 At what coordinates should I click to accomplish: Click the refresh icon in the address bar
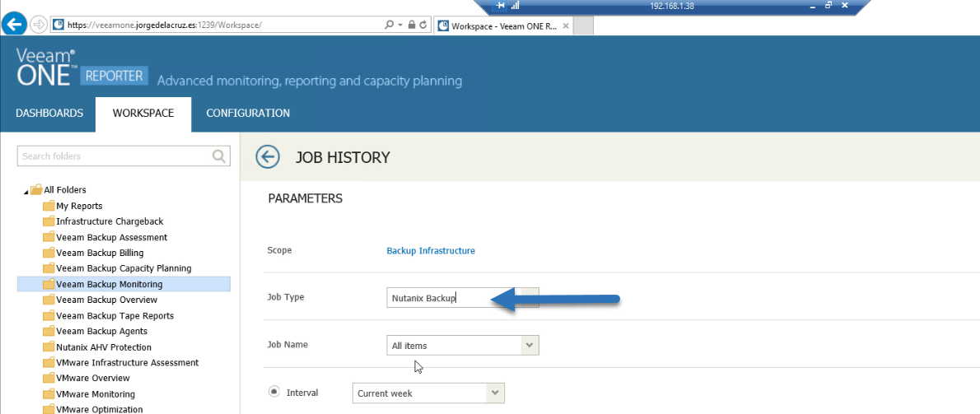click(x=424, y=25)
